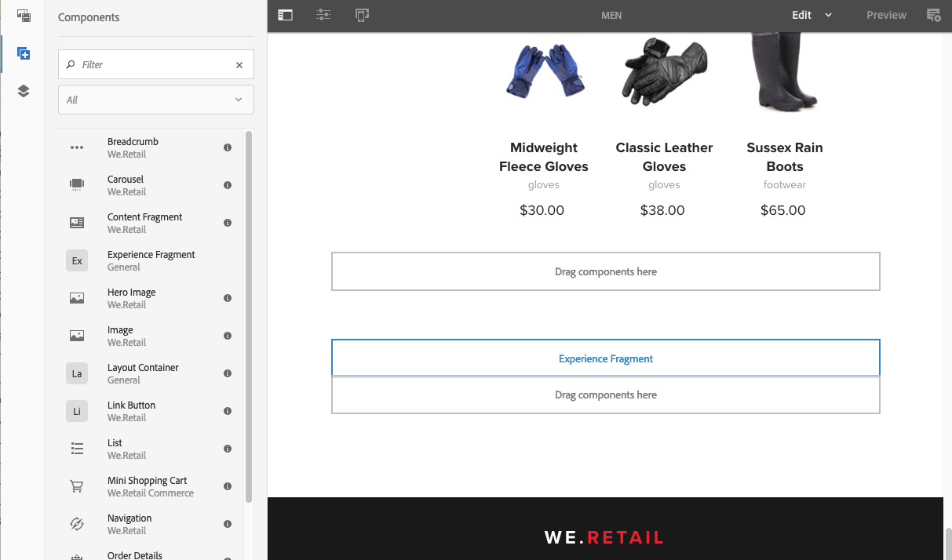Open the emulator devices icon
952x560 pixels.
point(362,15)
